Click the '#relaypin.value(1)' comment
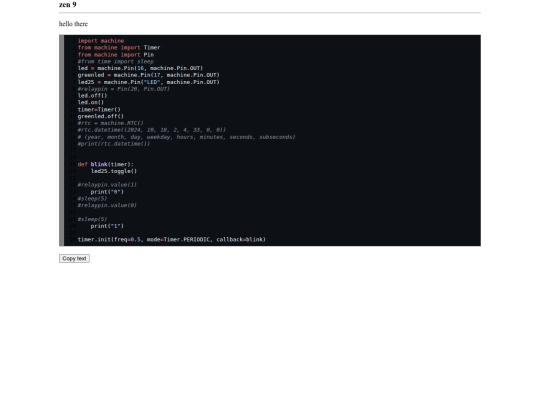Image resolution: width=540 pixels, height=405 pixels. click(107, 185)
